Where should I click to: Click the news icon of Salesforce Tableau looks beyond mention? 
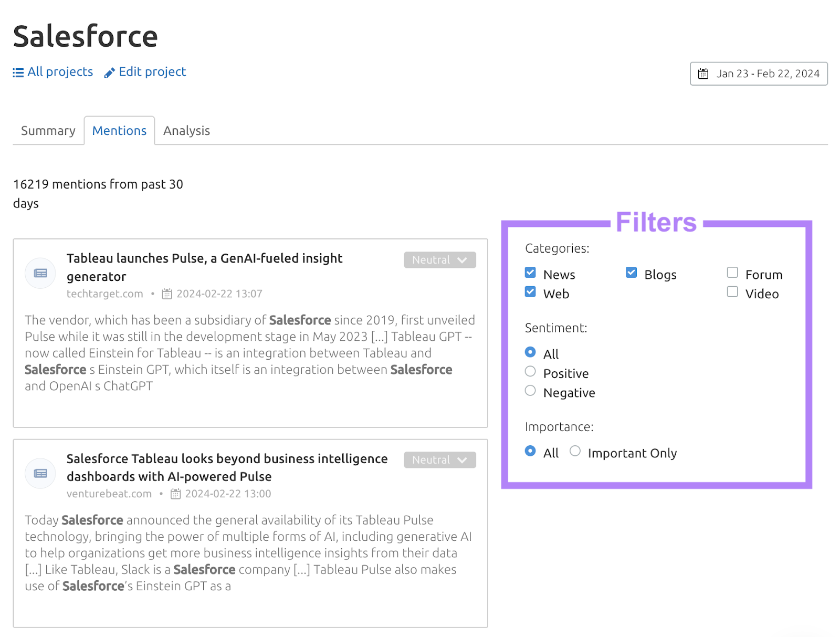[40, 473]
